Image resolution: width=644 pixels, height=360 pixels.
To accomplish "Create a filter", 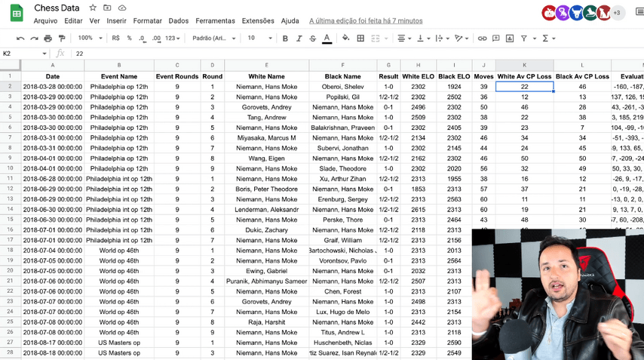I will (x=523, y=38).
